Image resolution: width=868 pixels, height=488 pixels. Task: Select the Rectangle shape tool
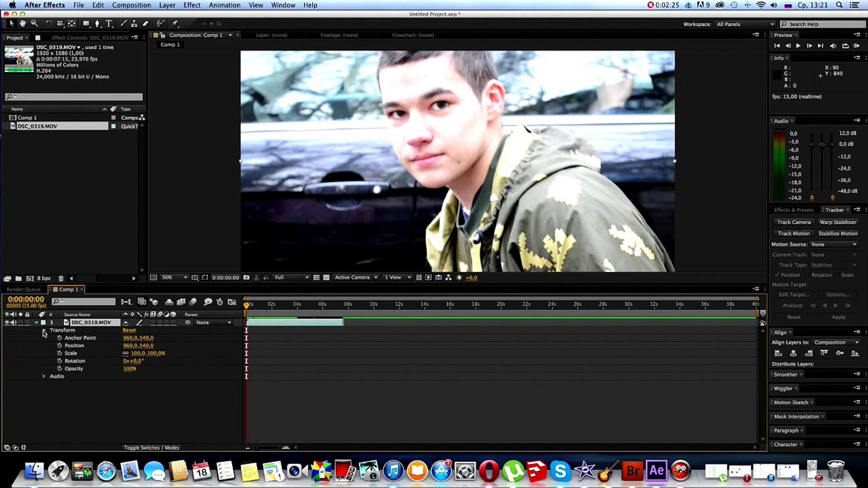pyautogui.click(x=86, y=23)
